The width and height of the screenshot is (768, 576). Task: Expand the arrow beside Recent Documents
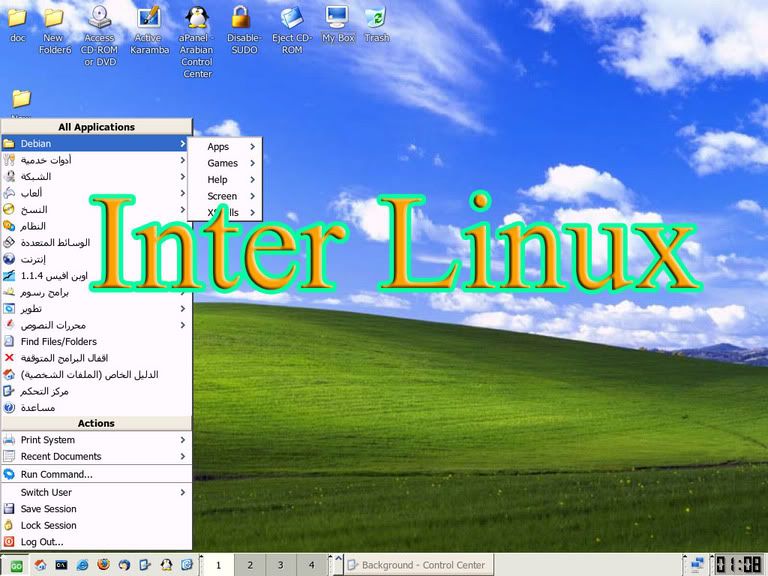(182, 456)
